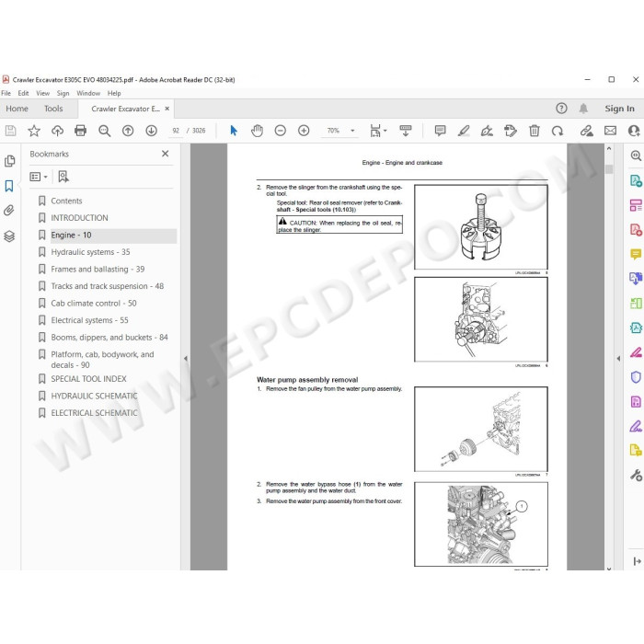644x644 pixels.
Task: Rotate the page view
Action: (x=558, y=131)
